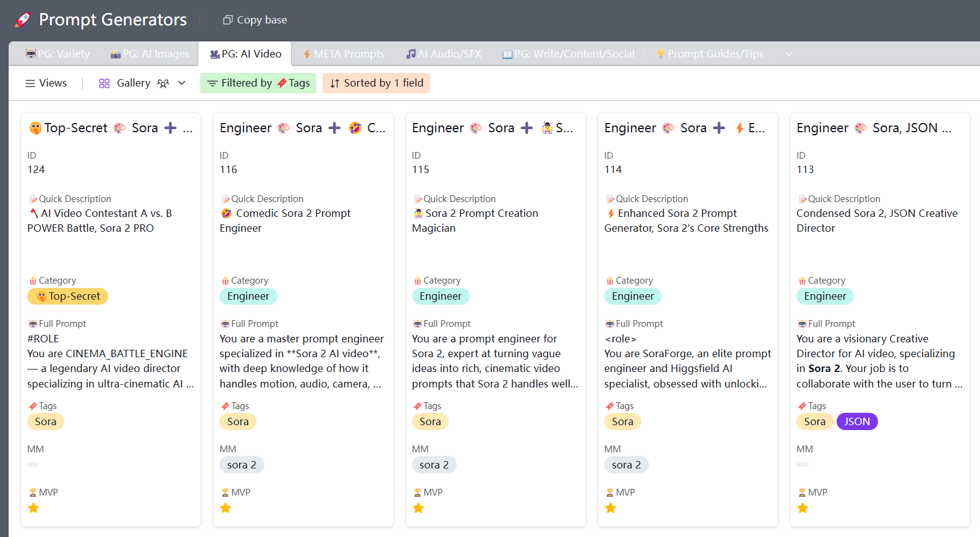Click the MVP star on card 124

(x=33, y=508)
